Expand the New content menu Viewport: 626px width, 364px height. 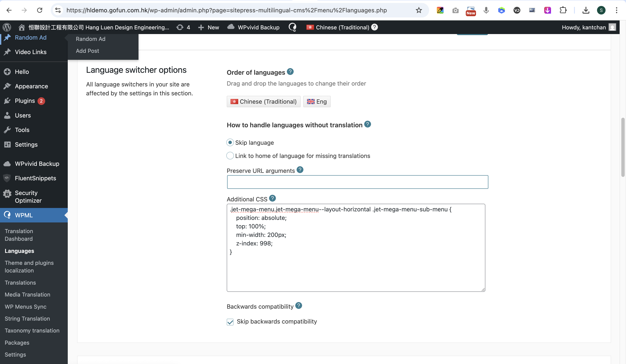point(209,27)
